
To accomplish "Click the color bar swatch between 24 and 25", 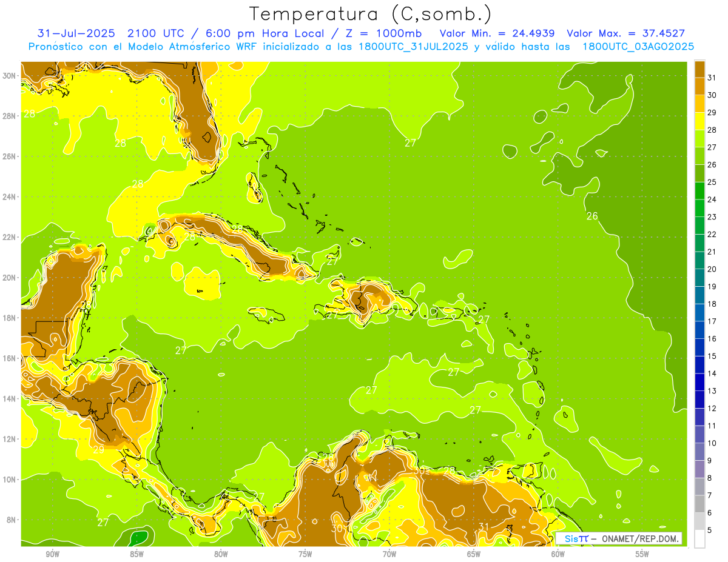I will 699,190.
